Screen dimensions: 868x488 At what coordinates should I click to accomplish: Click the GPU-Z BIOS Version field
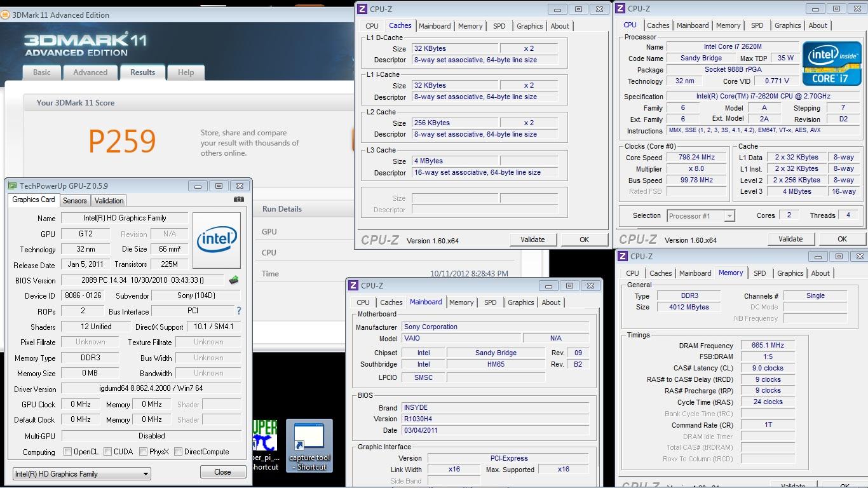click(142, 280)
